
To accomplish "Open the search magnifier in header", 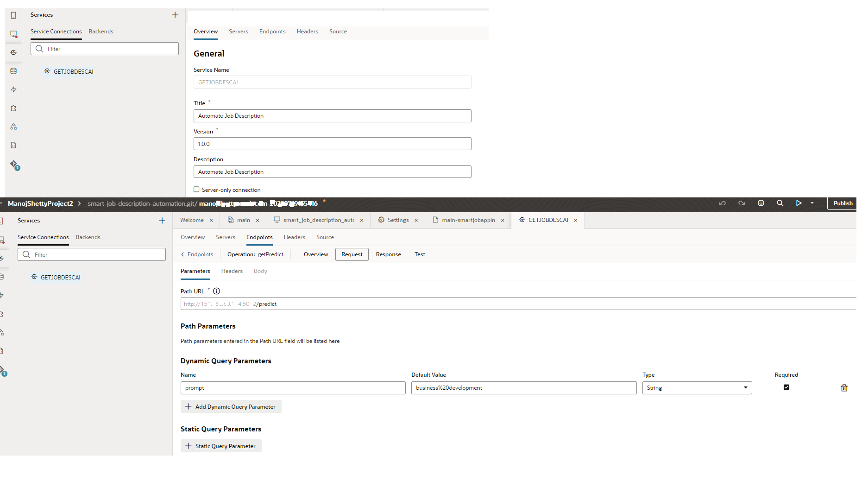I will click(x=780, y=203).
